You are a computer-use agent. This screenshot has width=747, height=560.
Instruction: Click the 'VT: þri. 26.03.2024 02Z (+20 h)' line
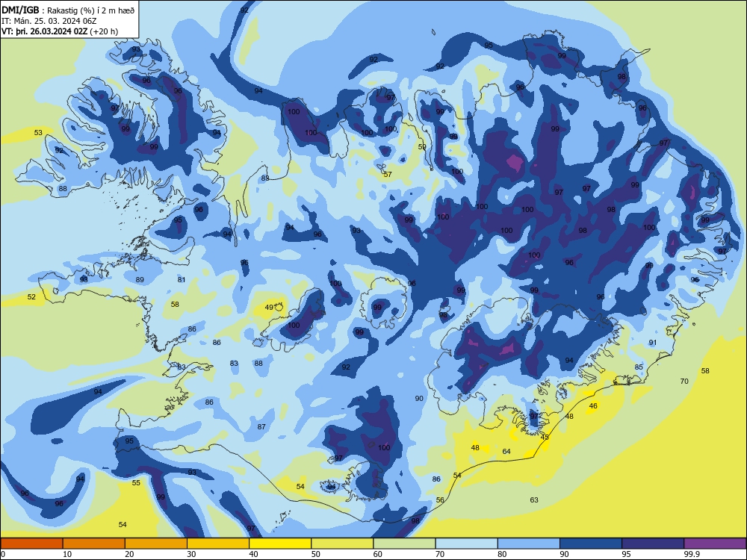60,31
